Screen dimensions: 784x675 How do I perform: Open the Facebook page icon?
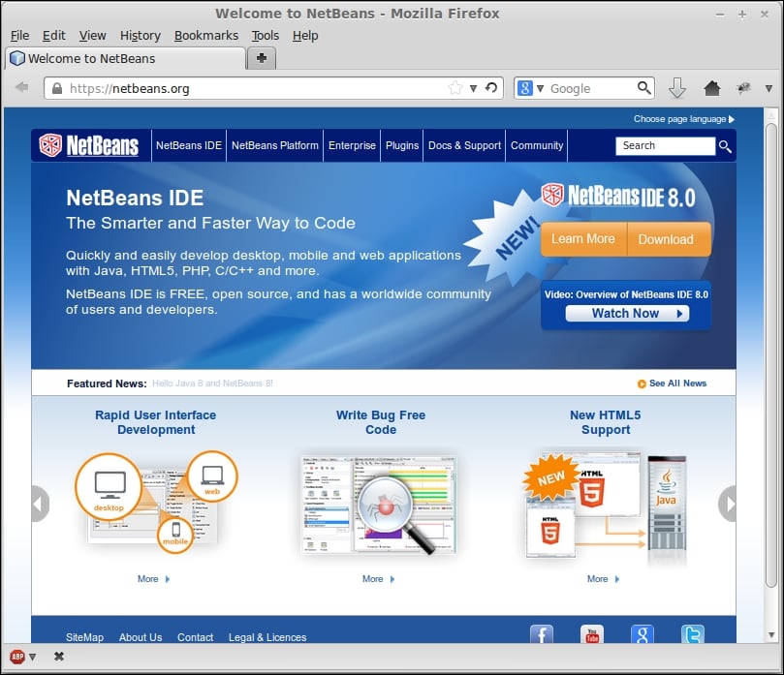[542, 635]
